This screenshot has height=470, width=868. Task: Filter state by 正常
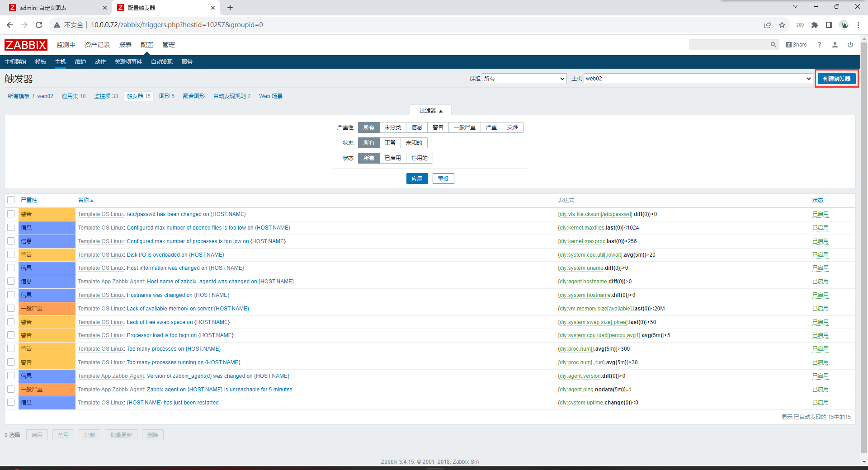tap(390, 143)
